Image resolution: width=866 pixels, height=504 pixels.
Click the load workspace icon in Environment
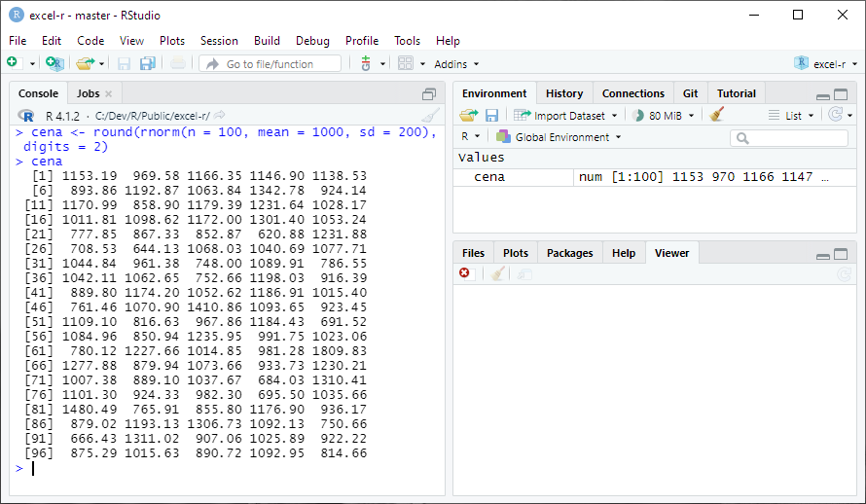(469, 115)
